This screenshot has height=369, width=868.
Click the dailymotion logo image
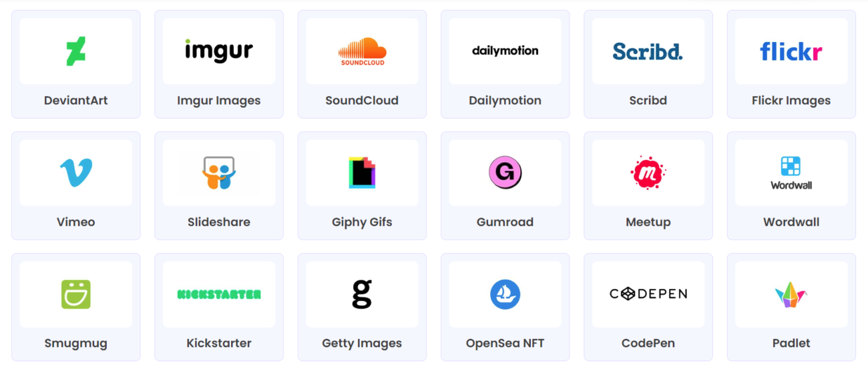click(x=505, y=51)
